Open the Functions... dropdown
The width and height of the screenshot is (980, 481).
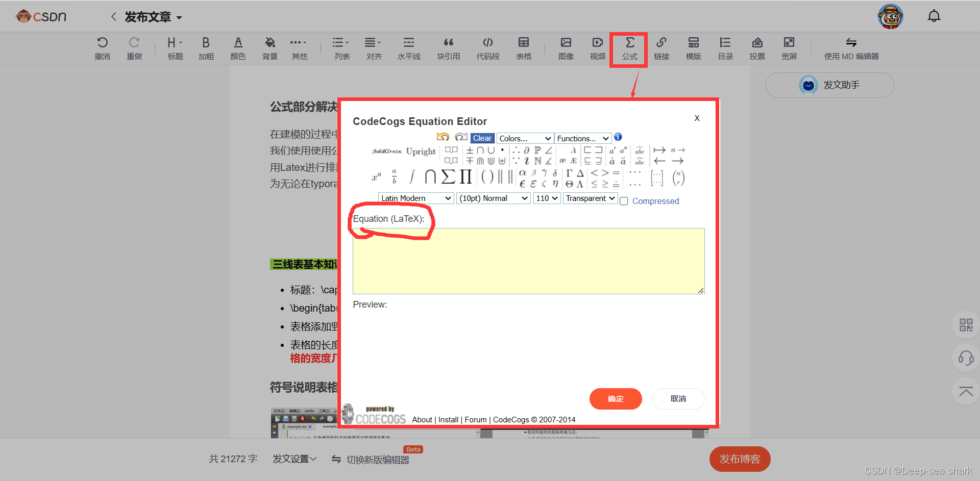tap(583, 138)
